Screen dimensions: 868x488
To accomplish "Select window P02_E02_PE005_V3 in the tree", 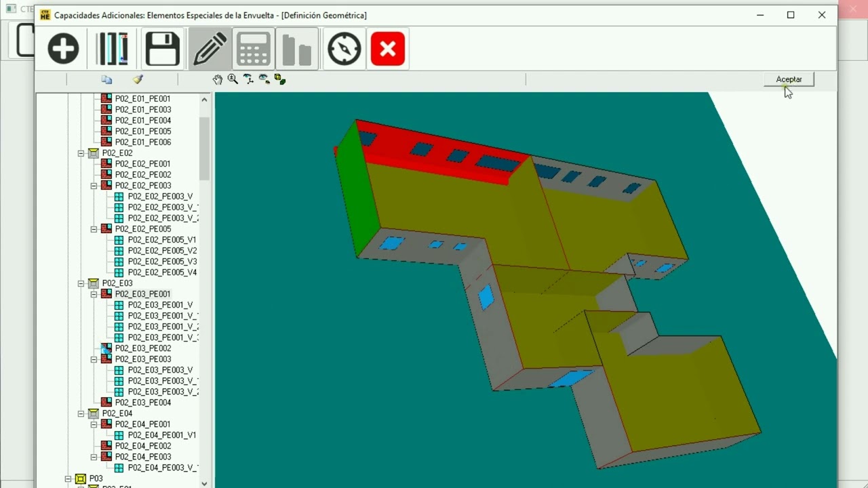I will 162,262.
